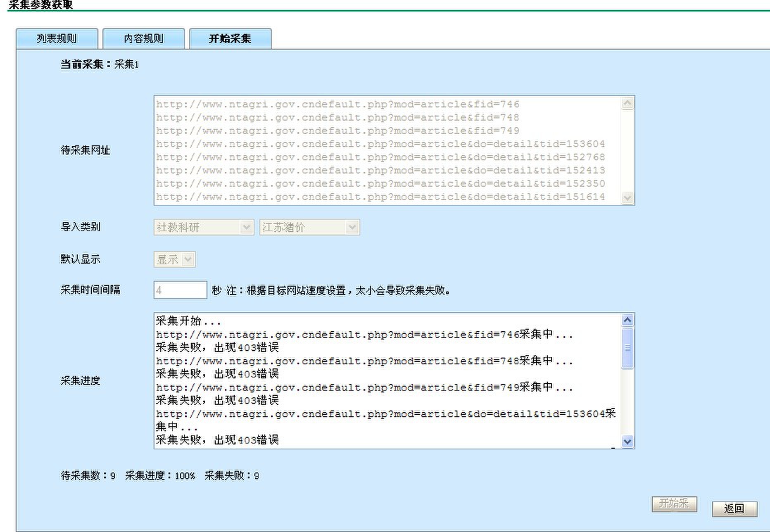Click the tid=151614 URL in 待采集网址 list
Viewport: 770px width, 532px height.
point(380,197)
